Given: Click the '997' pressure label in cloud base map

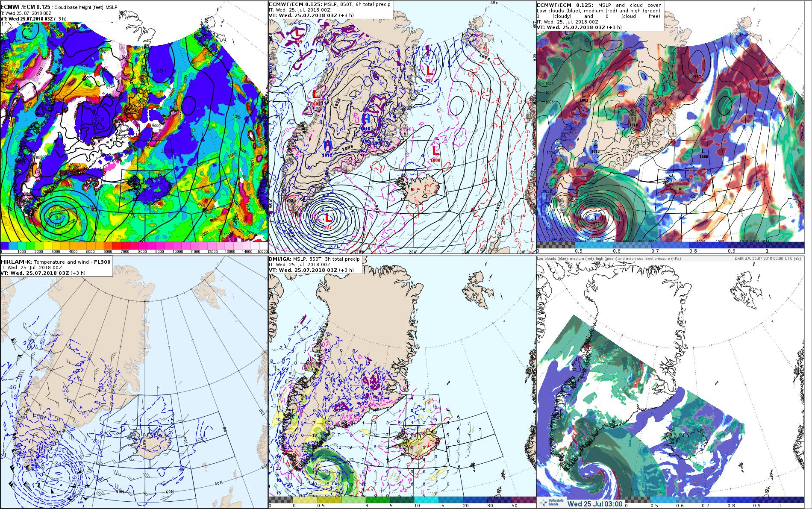Looking at the screenshot, I should coord(162,71).
